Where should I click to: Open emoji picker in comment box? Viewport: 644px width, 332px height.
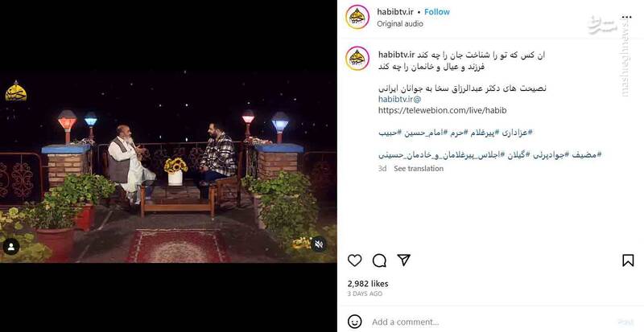pos(355,322)
